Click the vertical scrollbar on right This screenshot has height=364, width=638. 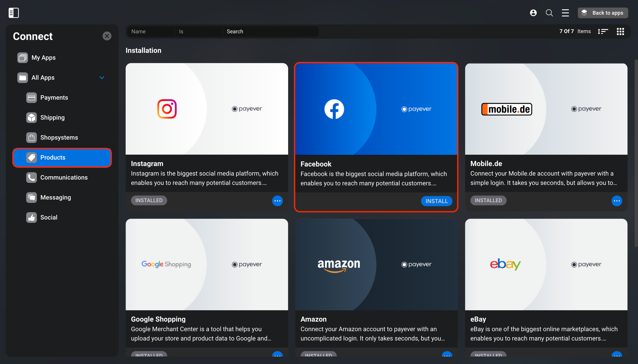coord(636,153)
